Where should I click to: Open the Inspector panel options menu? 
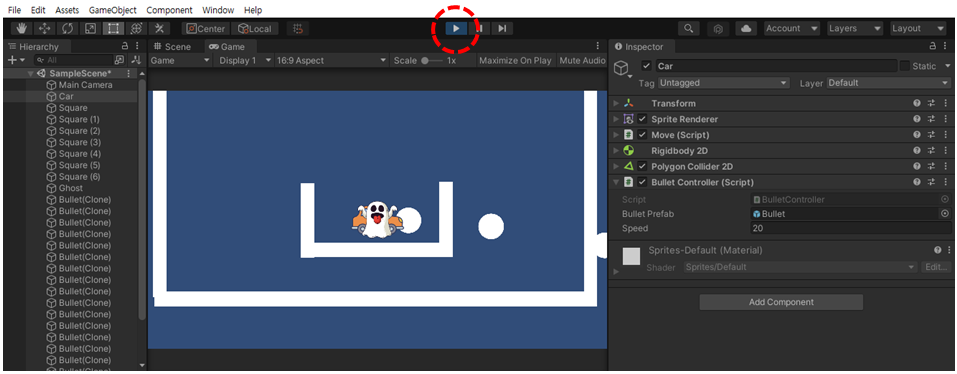coord(945,46)
